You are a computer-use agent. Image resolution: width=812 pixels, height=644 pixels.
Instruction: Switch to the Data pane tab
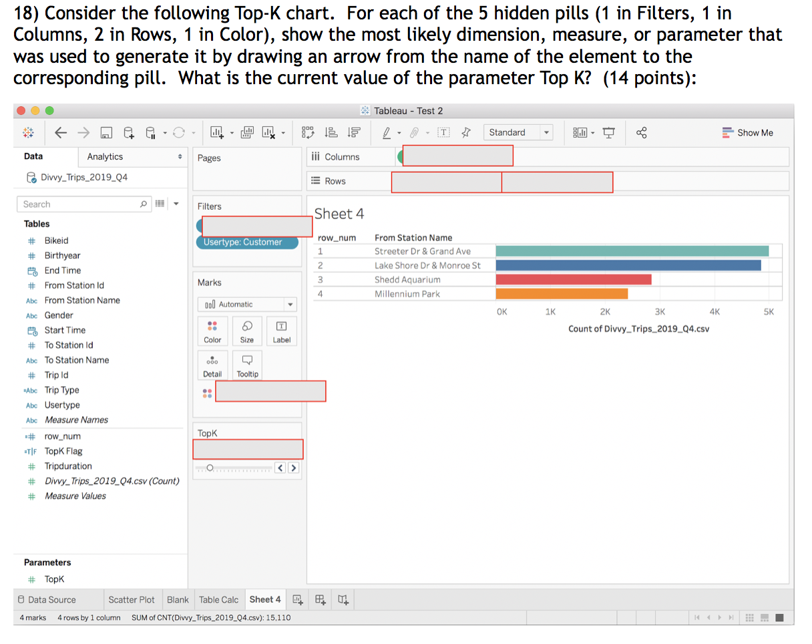pos(33,156)
